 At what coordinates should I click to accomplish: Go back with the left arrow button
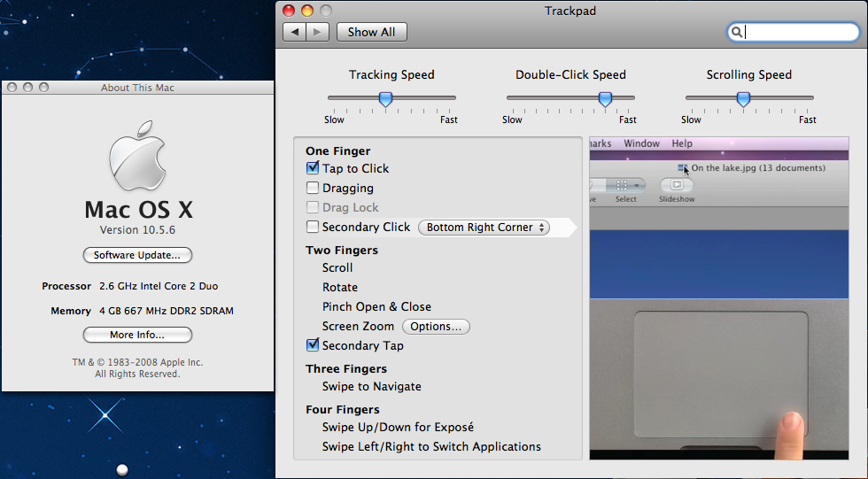(x=294, y=32)
